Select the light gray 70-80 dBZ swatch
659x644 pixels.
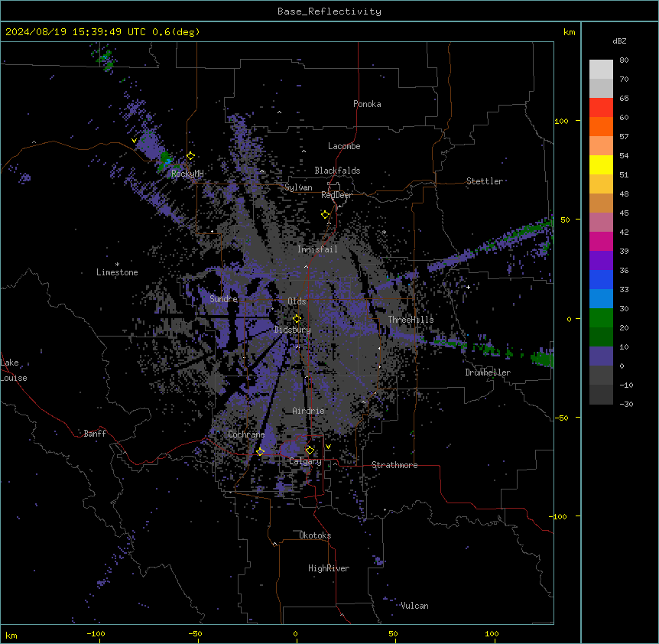click(601, 70)
